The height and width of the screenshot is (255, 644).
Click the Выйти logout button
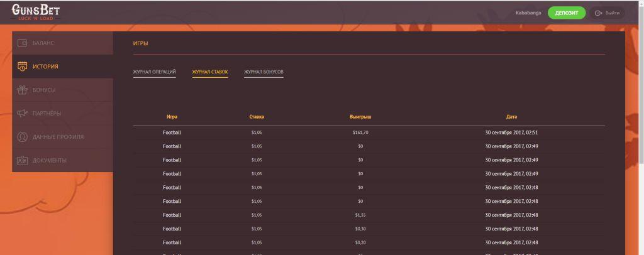tap(607, 13)
